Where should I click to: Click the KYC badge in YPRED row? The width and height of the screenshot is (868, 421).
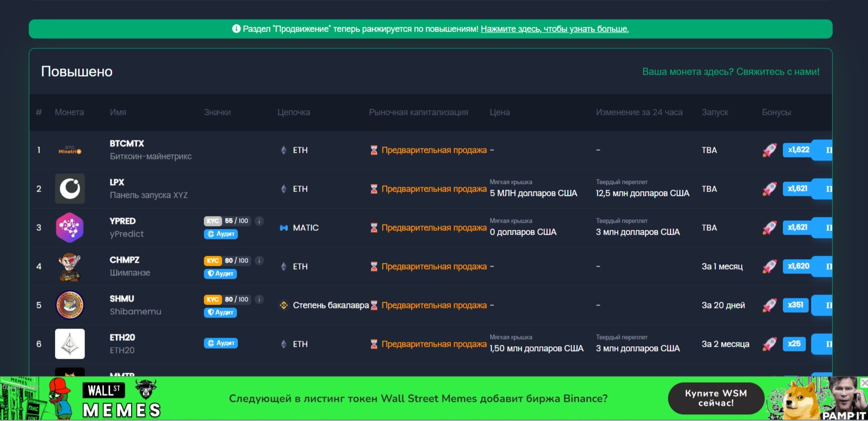[213, 221]
